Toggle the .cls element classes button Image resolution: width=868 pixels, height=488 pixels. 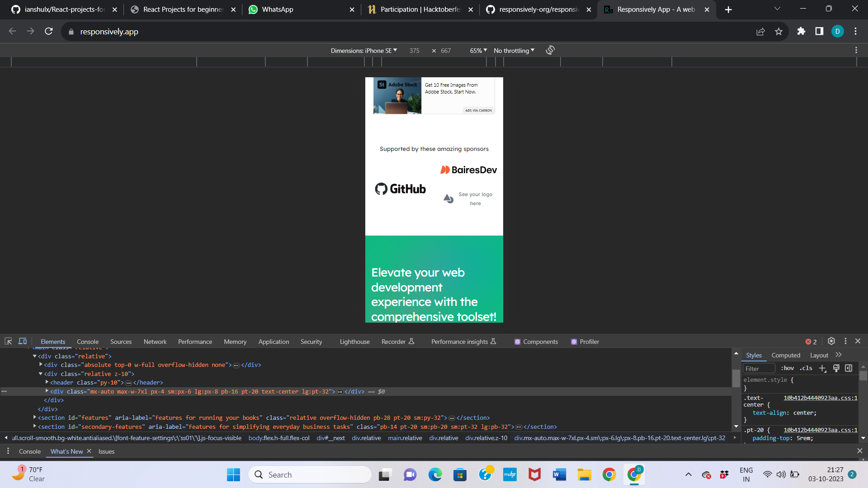[x=806, y=368]
